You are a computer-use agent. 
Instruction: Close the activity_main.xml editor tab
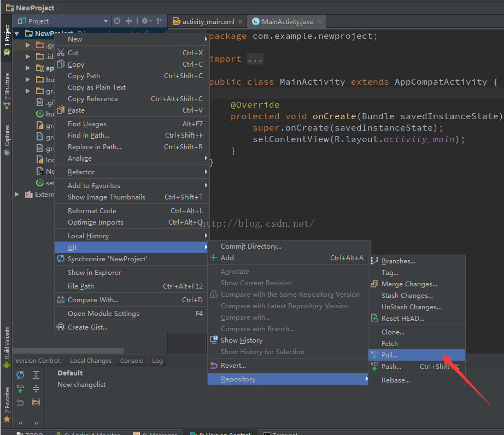240,21
